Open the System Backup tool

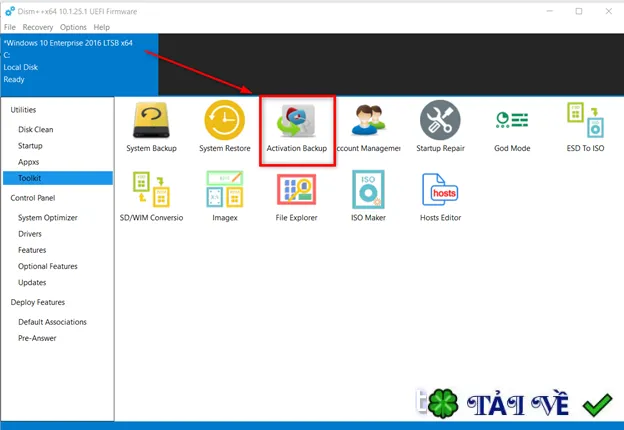151,127
